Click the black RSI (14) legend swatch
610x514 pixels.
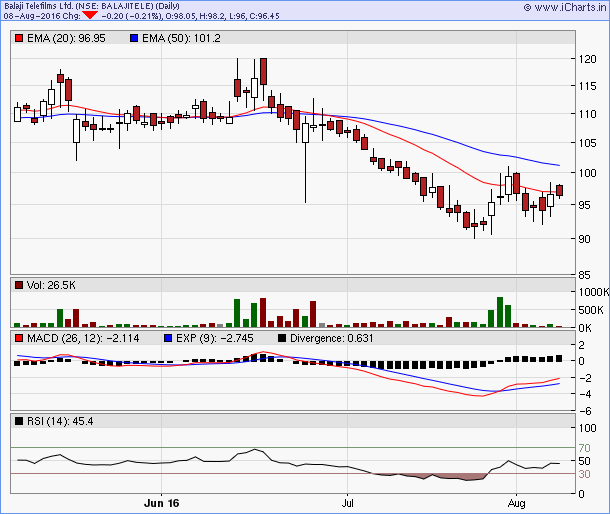[19, 421]
